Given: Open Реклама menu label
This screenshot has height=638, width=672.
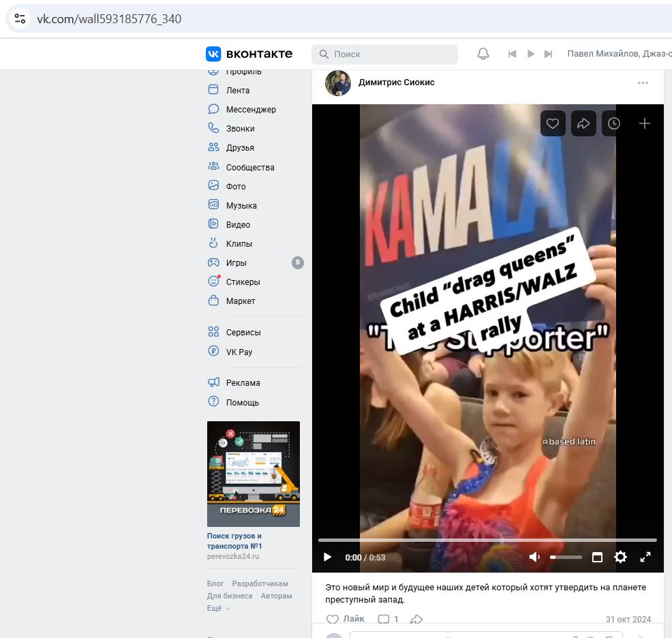Looking at the screenshot, I should [243, 382].
